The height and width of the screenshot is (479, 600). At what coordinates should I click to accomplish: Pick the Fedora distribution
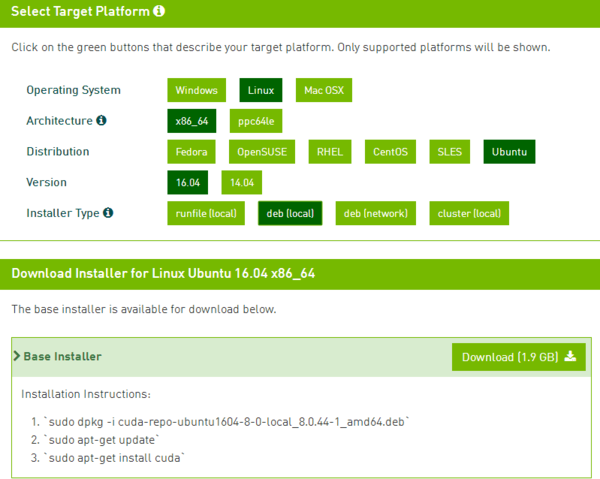[x=191, y=152]
